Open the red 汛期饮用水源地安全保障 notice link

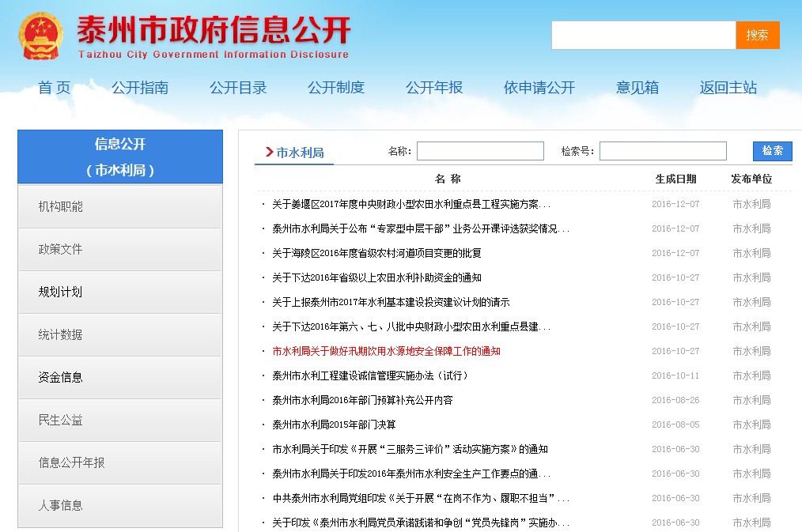click(386, 351)
